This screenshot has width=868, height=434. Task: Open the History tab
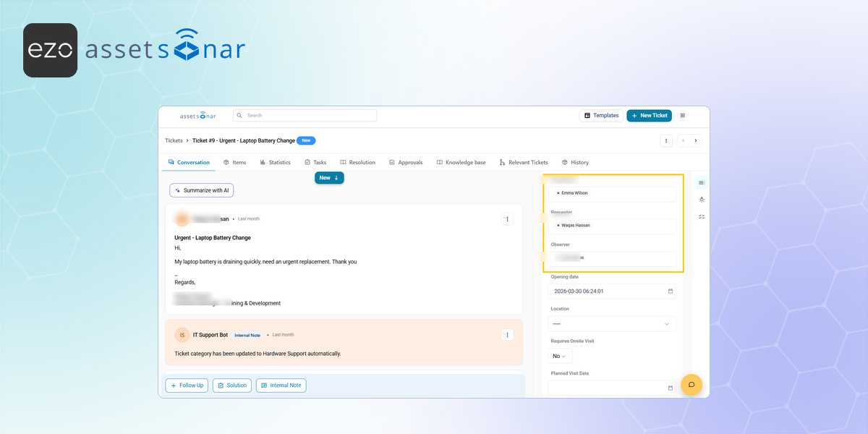point(575,163)
